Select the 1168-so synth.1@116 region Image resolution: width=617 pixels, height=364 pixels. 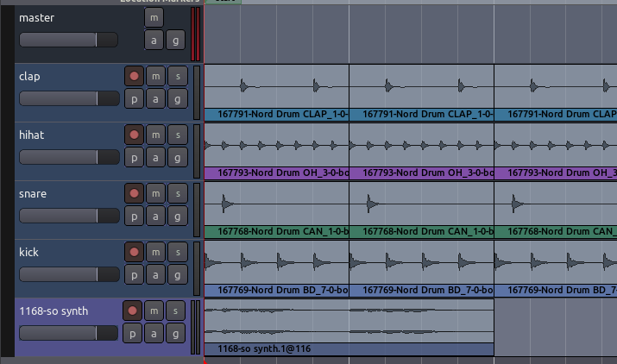349,328
